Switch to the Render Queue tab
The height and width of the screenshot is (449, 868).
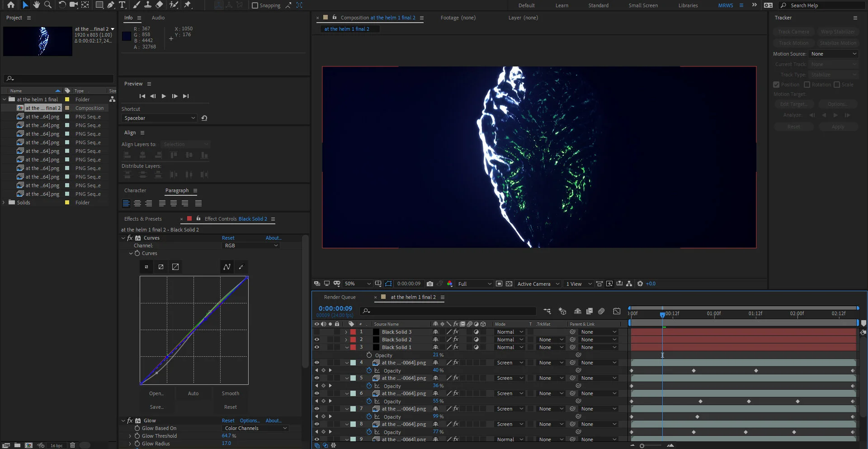click(x=340, y=297)
